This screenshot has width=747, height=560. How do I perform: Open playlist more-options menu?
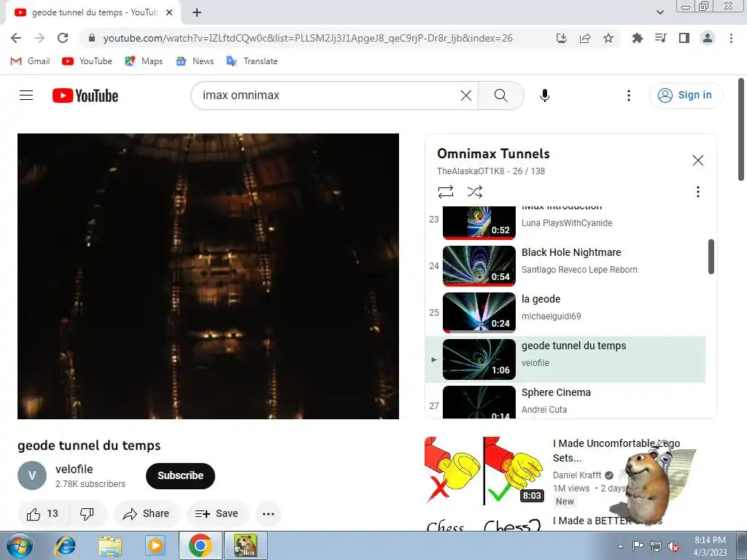(698, 192)
